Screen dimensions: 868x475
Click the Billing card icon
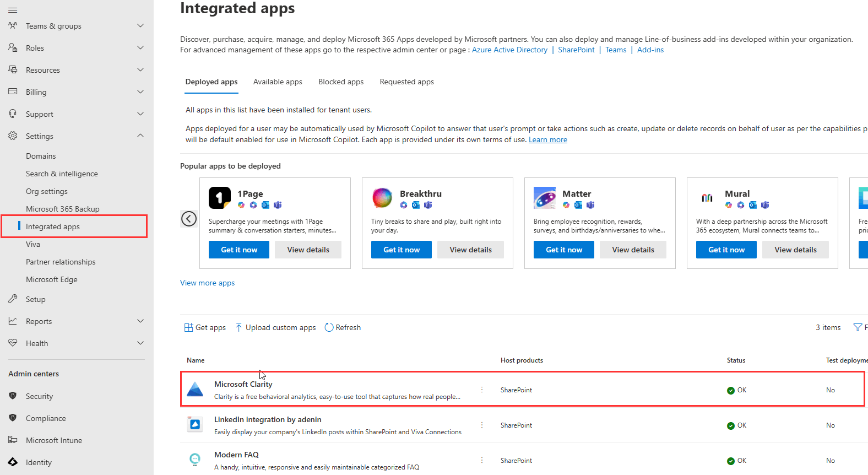point(13,91)
